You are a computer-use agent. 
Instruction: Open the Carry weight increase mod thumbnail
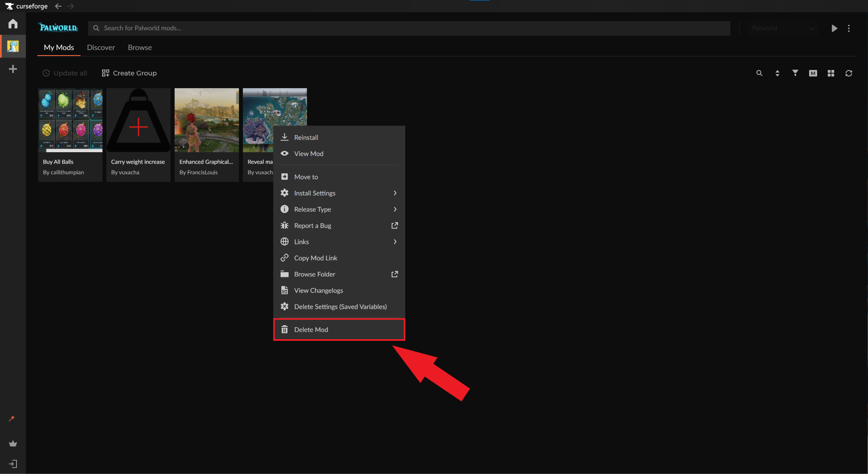(138, 120)
